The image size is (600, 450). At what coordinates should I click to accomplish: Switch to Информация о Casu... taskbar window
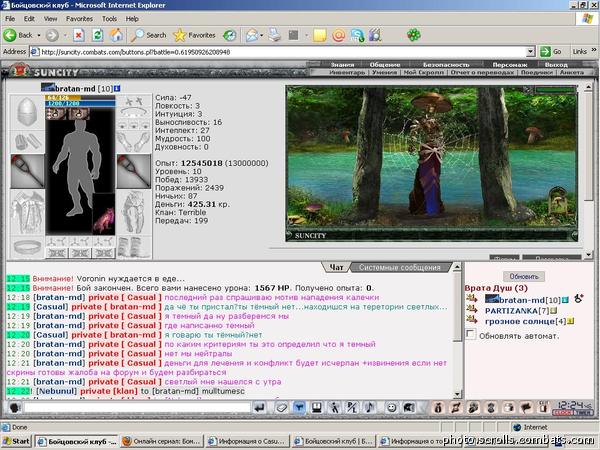(248, 441)
